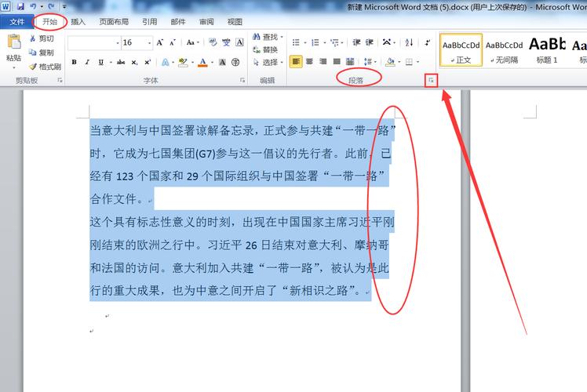This screenshot has height=392, width=587.
Task: Click the Multilevel List icon
Action: coord(334,42)
